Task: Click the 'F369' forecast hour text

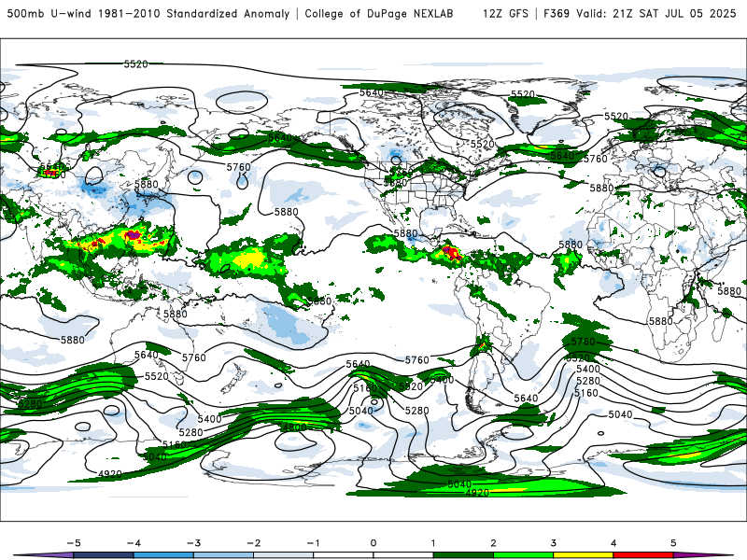Action: (557, 13)
